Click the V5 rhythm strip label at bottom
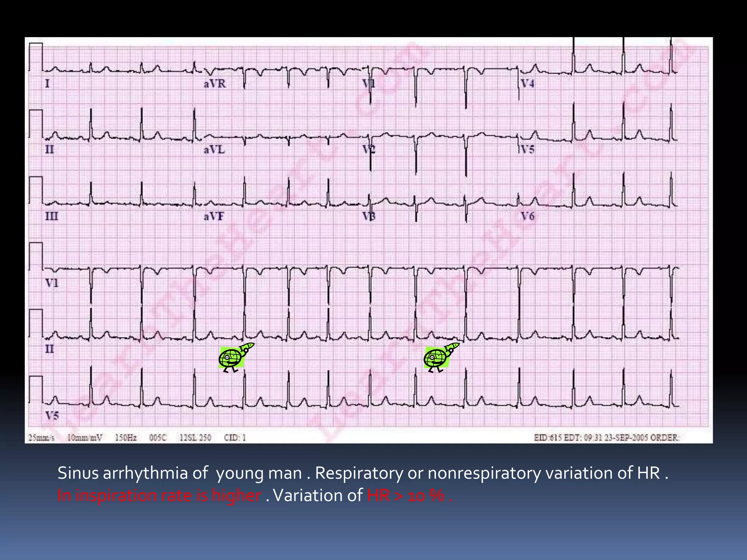This screenshot has height=560, width=747. tap(52, 416)
